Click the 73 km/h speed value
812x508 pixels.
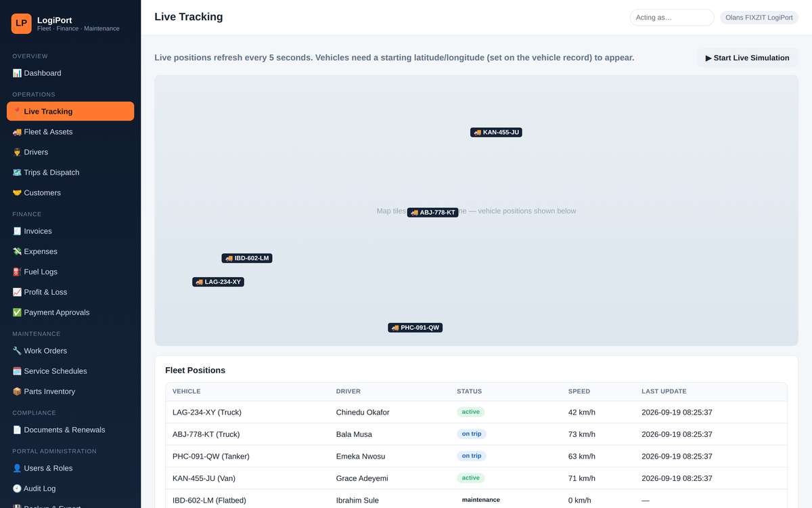pyautogui.click(x=582, y=434)
